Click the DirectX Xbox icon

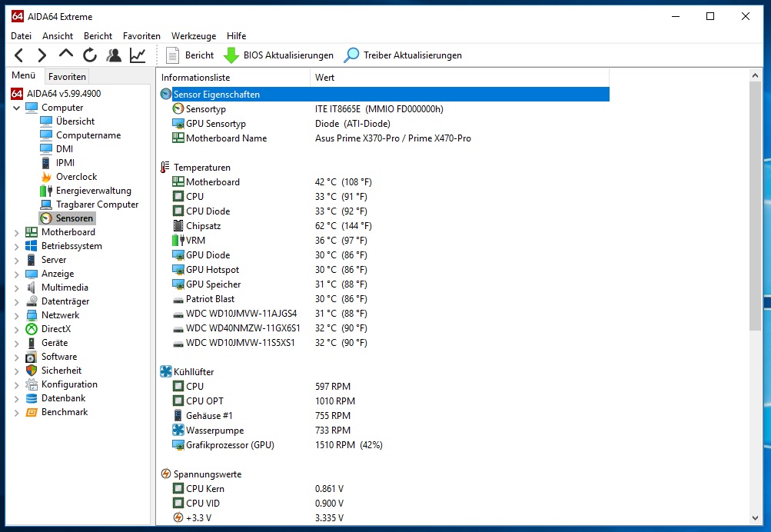(32, 329)
